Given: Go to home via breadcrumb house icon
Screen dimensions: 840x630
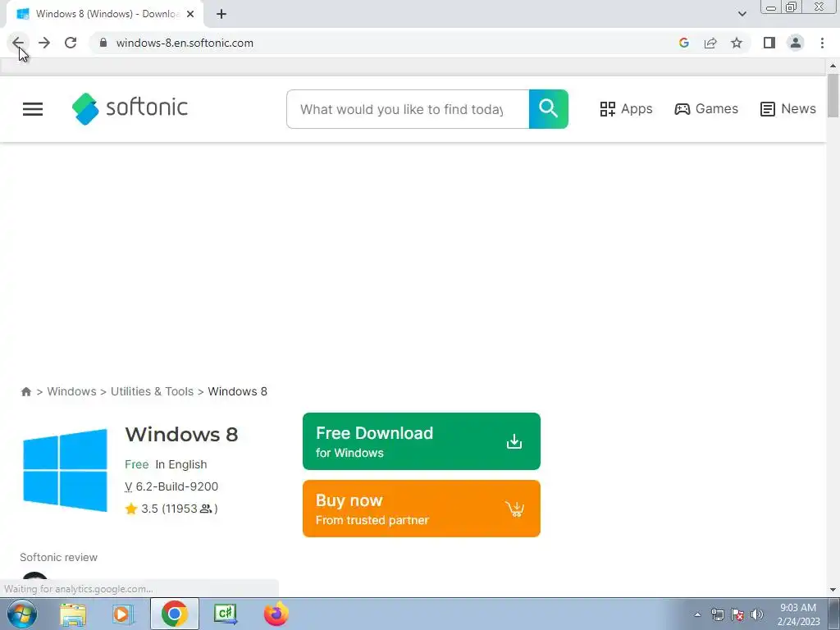Looking at the screenshot, I should (x=25, y=391).
